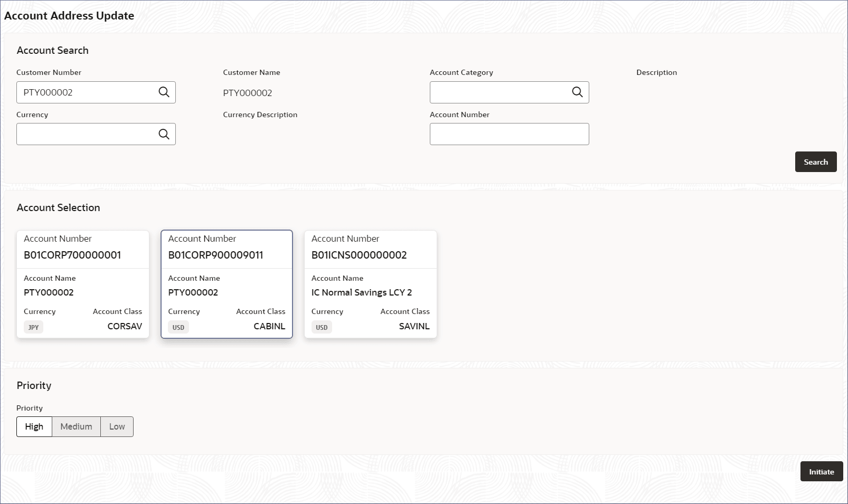Click the Account Number input field
The image size is (848, 504).
point(509,134)
